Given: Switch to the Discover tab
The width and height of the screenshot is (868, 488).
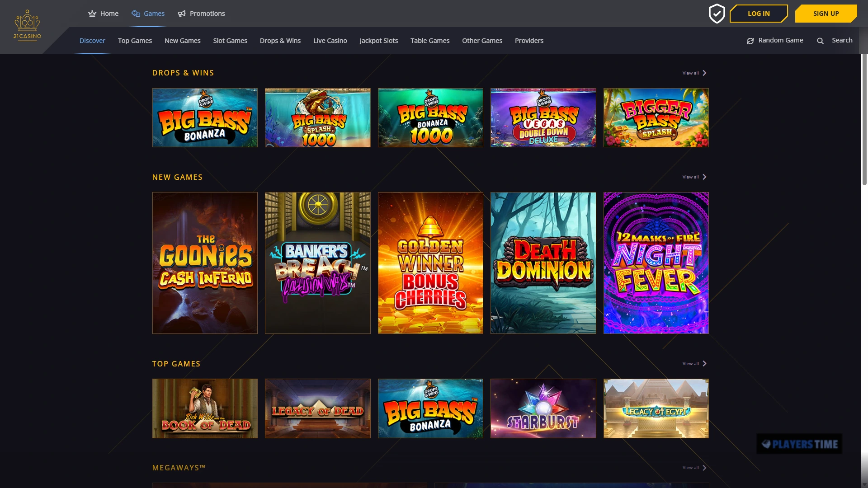Looking at the screenshot, I should 92,41.
